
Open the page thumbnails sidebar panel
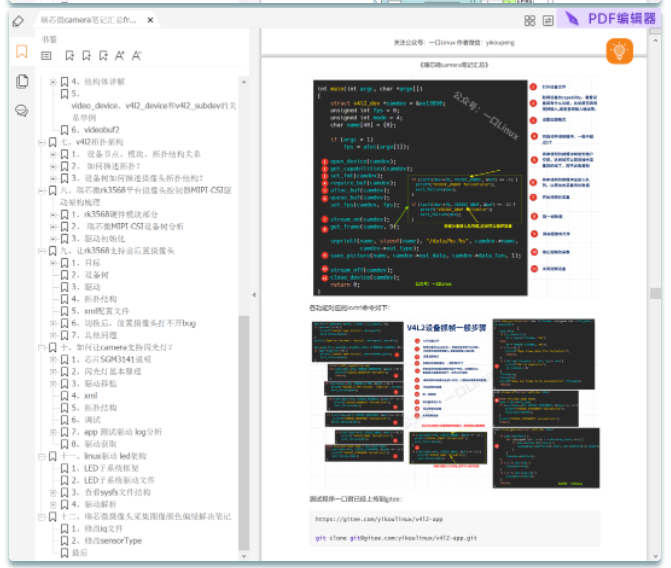pos(22,81)
